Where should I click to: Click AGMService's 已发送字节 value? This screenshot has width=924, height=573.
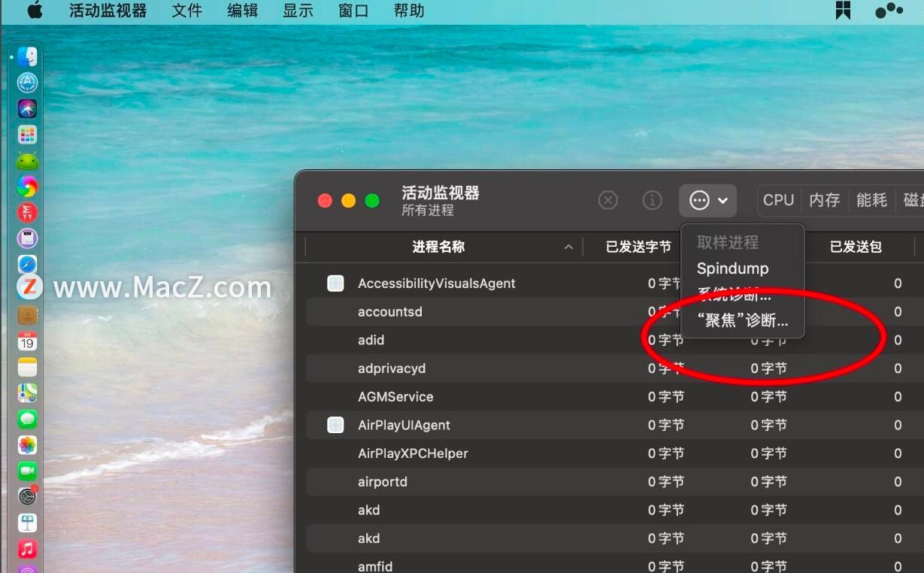pyautogui.click(x=666, y=397)
